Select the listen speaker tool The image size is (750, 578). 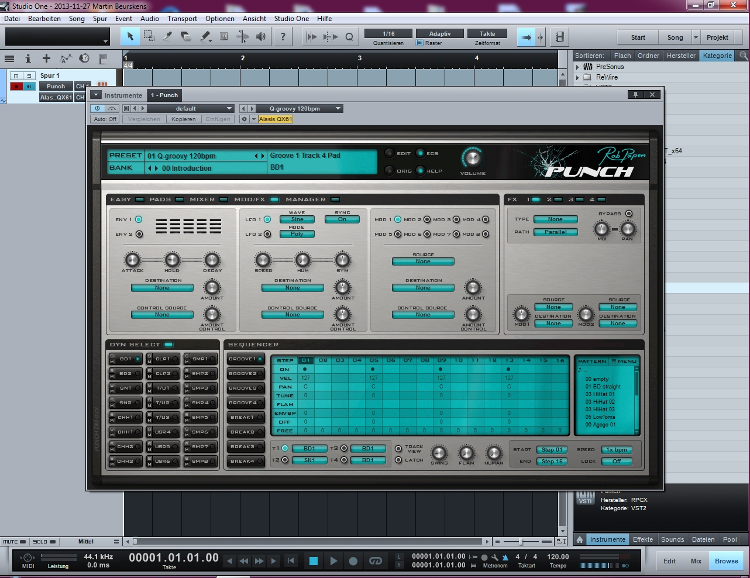[x=261, y=36]
